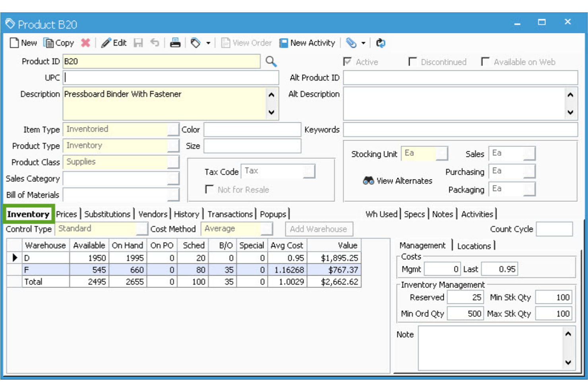Viewport: 588px width, 392px height.
Task: Switch to the Vendors tab
Action: pyautogui.click(x=153, y=214)
